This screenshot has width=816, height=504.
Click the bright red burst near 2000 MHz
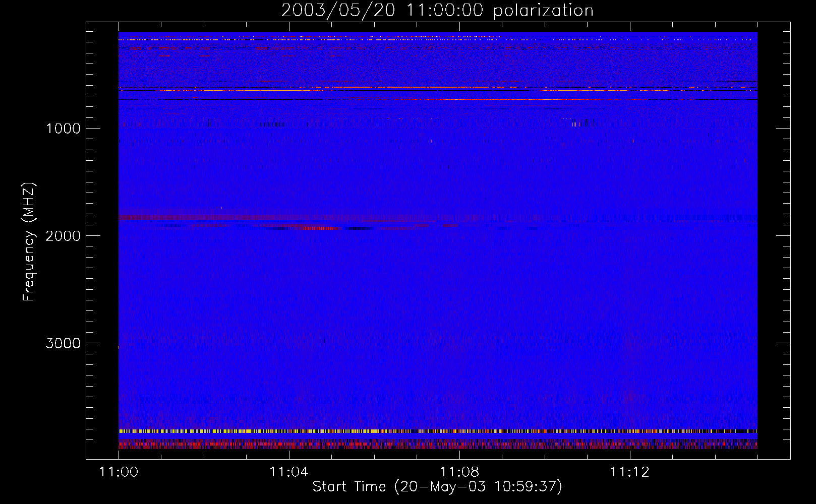pyautogui.click(x=322, y=228)
